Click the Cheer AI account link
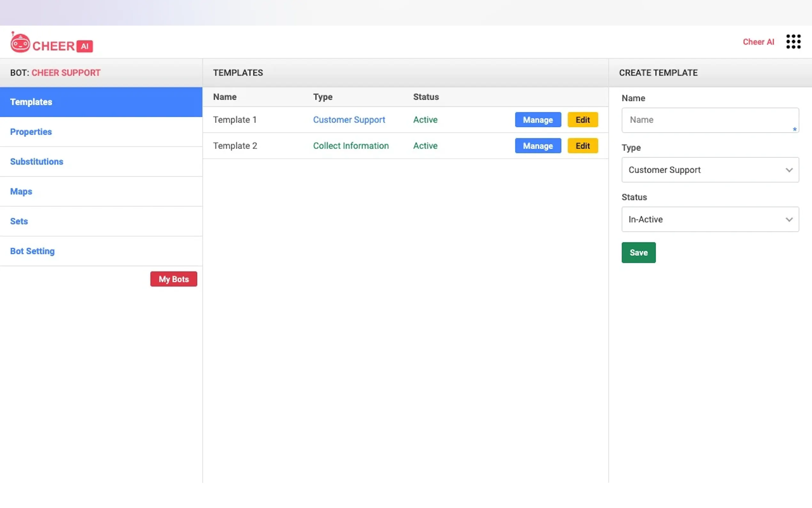 click(x=758, y=42)
